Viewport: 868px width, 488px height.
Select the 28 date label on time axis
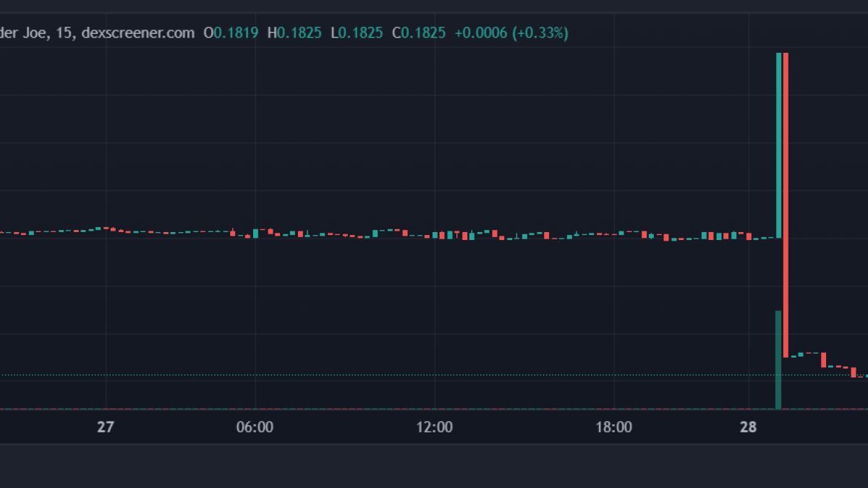748,427
